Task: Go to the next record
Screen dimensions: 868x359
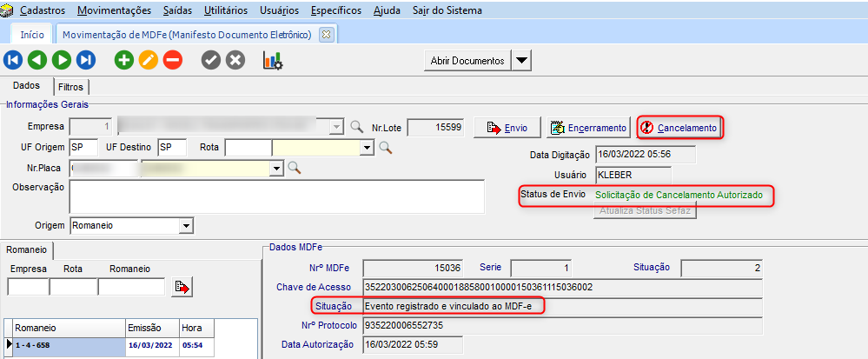Action: (61, 60)
